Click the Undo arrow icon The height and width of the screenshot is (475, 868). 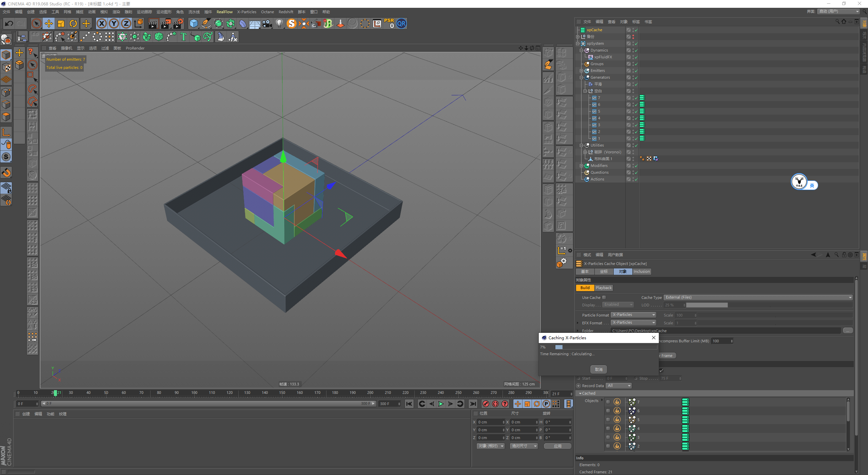9,24
